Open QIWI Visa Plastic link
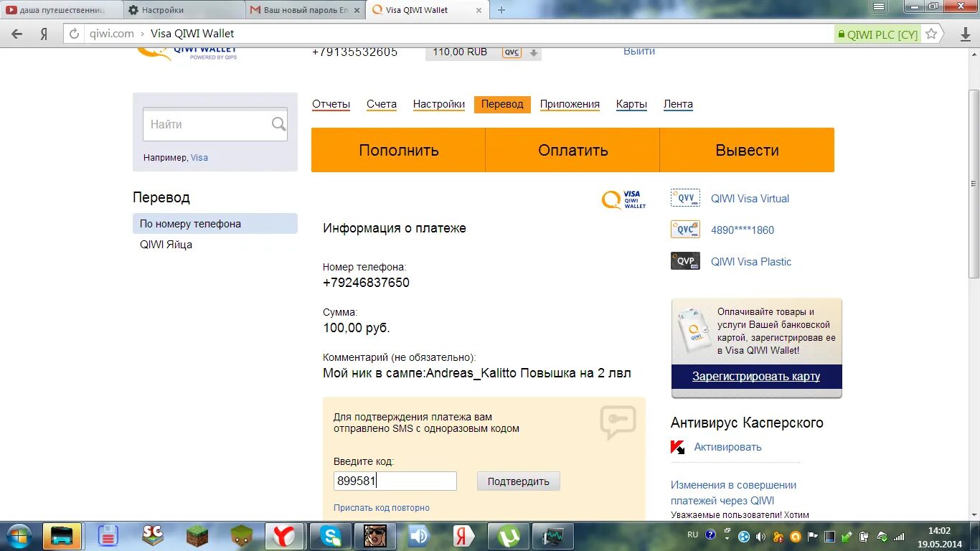 [751, 262]
